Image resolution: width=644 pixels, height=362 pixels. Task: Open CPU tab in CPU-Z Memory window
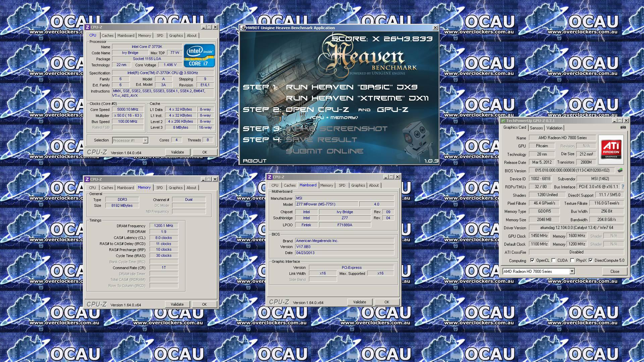click(93, 188)
